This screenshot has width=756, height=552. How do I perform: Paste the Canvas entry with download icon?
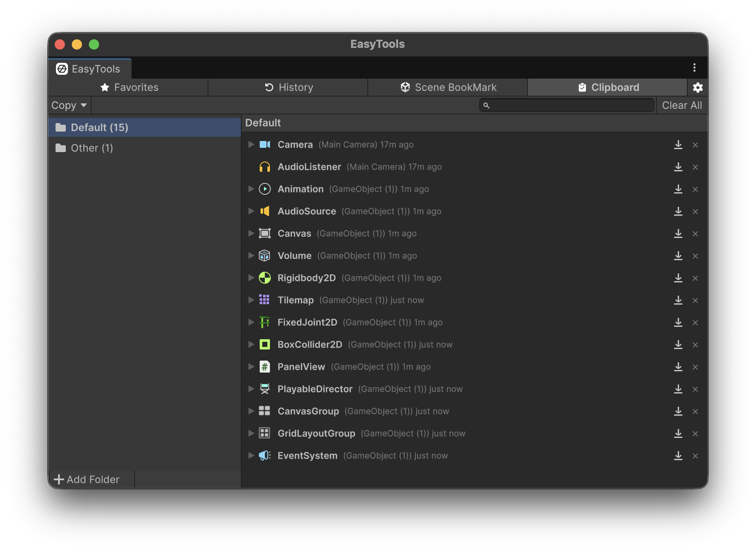coord(678,234)
